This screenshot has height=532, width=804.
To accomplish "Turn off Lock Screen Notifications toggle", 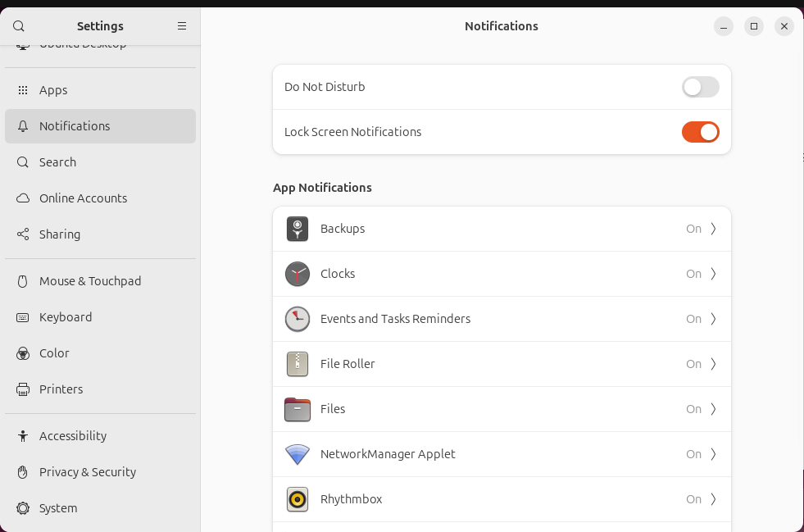I will (700, 132).
